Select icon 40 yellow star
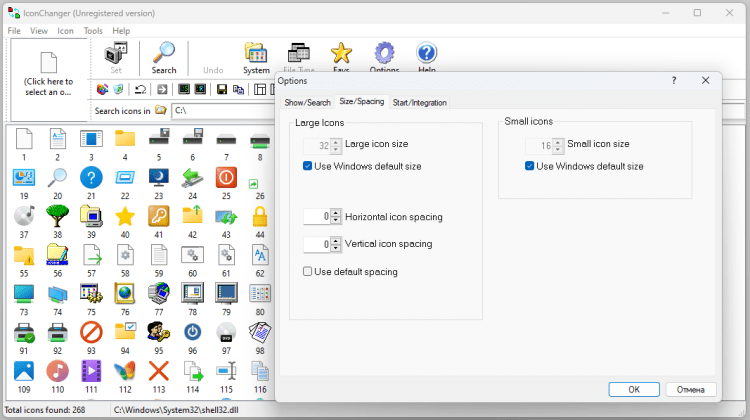Viewport: 750px width, 420px height. point(125,217)
